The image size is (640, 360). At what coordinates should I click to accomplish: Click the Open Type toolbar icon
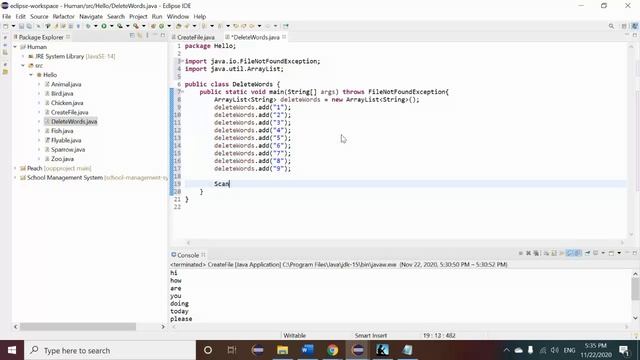click(178, 26)
